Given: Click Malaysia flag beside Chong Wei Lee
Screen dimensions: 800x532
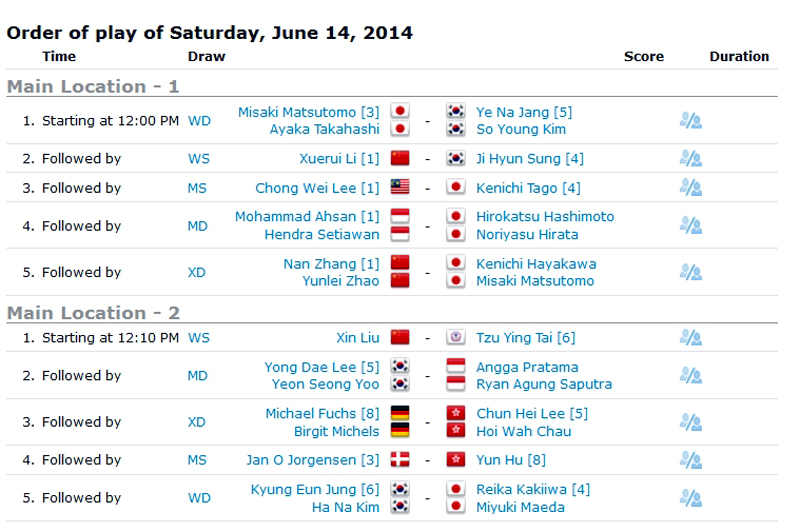Looking at the screenshot, I should [x=400, y=187].
